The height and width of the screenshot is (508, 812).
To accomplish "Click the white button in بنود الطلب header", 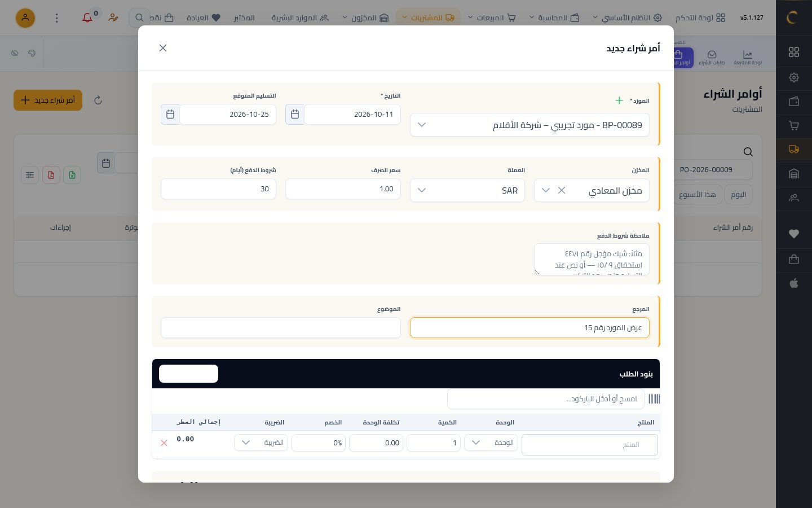I will coord(188,374).
